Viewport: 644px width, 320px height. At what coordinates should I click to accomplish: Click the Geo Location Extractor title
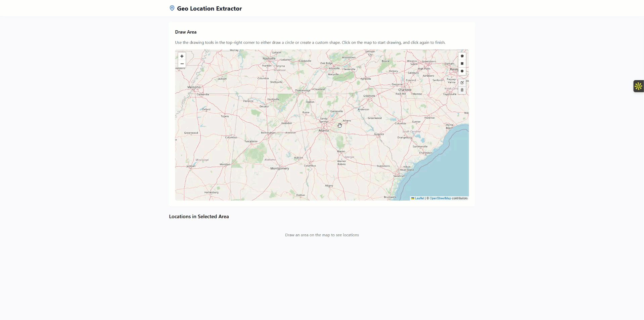click(209, 9)
